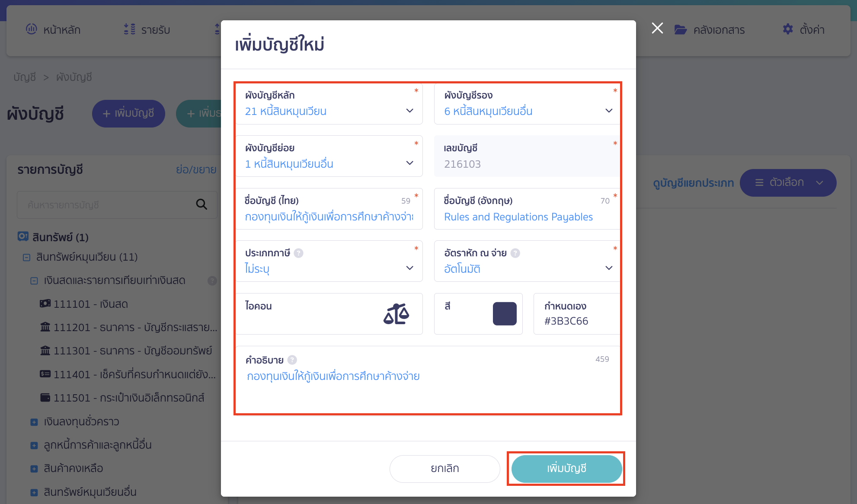Image resolution: width=857 pixels, height=504 pixels.
Task: Go to the รายรับ menu
Action: 147,29
